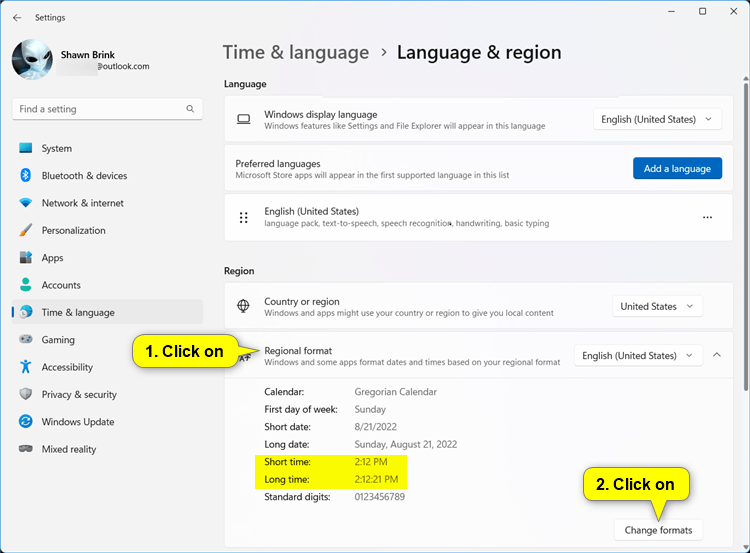750x553 pixels.
Task: Open Bluetooth & devices settings
Action: coord(84,176)
